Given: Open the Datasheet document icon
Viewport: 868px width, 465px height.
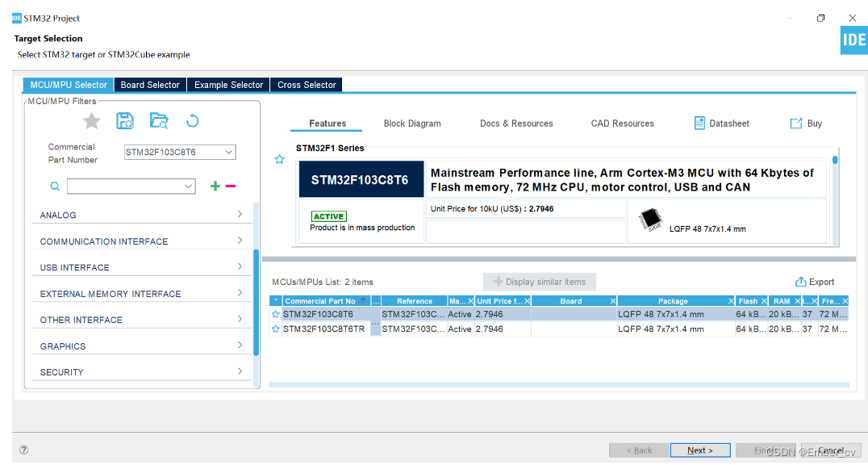Looking at the screenshot, I should (699, 123).
